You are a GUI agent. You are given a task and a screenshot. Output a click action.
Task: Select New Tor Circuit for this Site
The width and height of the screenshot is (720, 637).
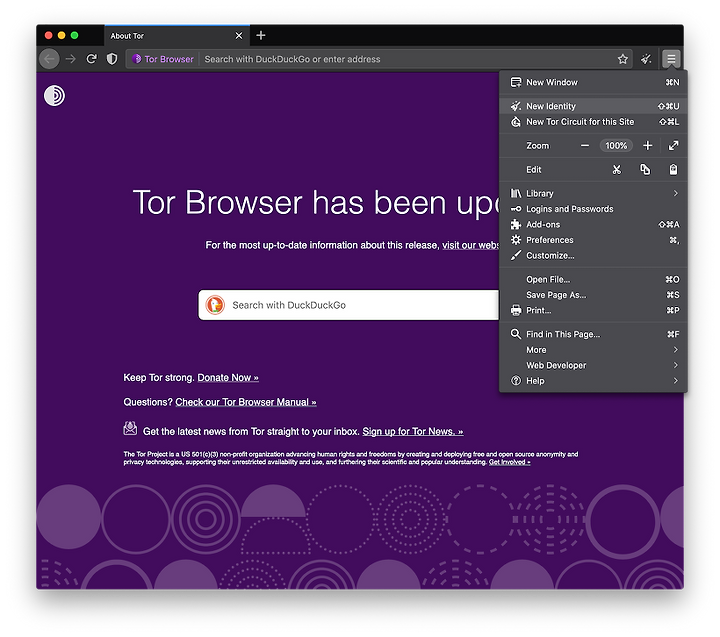click(x=593, y=122)
